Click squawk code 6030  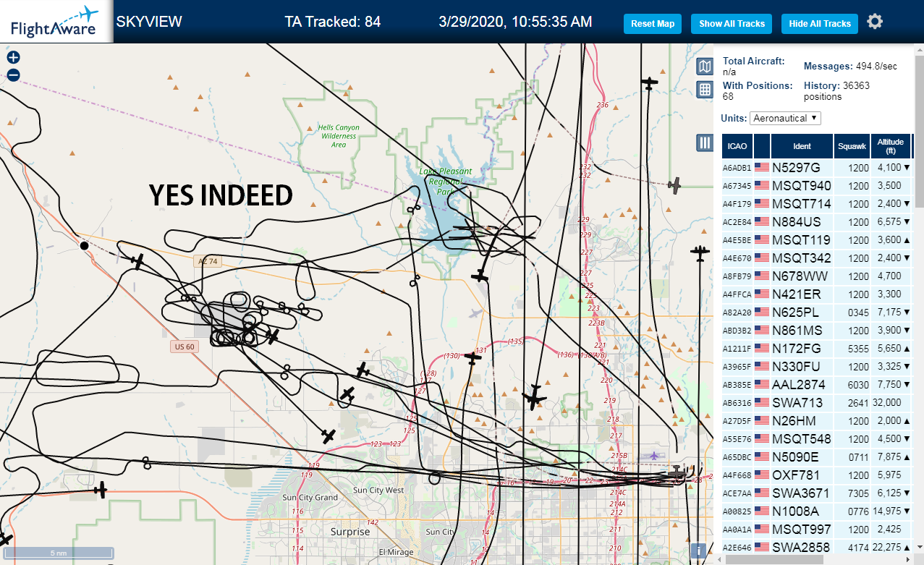[x=858, y=385]
